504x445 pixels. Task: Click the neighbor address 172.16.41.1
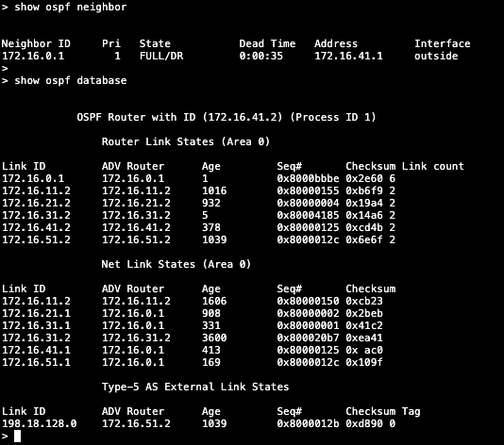point(349,56)
